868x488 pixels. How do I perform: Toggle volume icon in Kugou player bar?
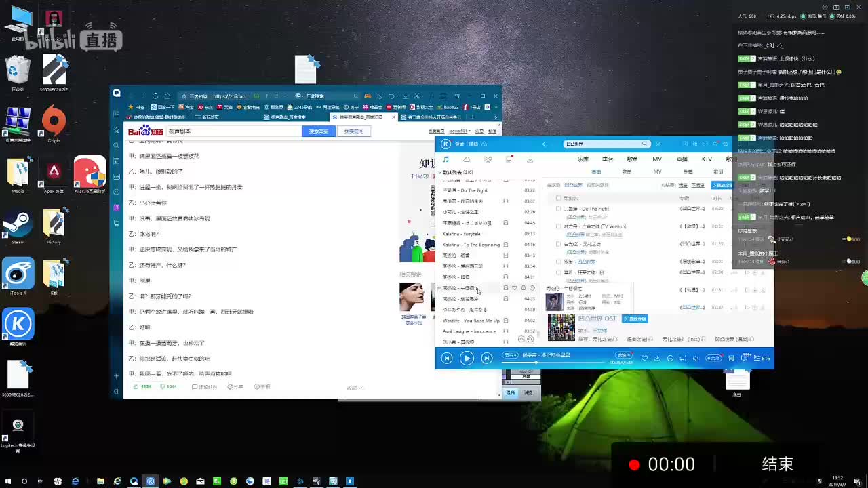click(696, 358)
